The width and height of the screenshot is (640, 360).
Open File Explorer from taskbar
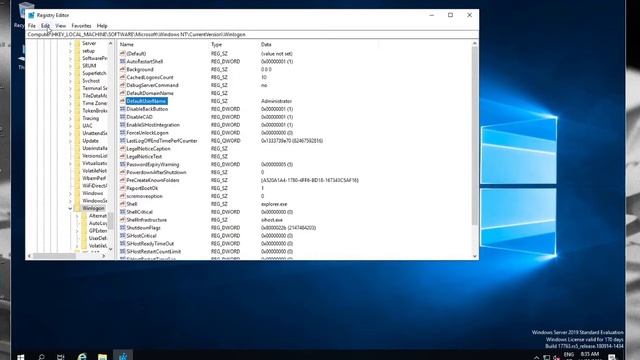click(102, 357)
